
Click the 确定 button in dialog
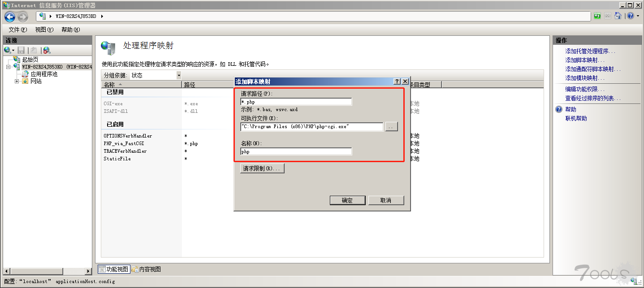(x=347, y=200)
